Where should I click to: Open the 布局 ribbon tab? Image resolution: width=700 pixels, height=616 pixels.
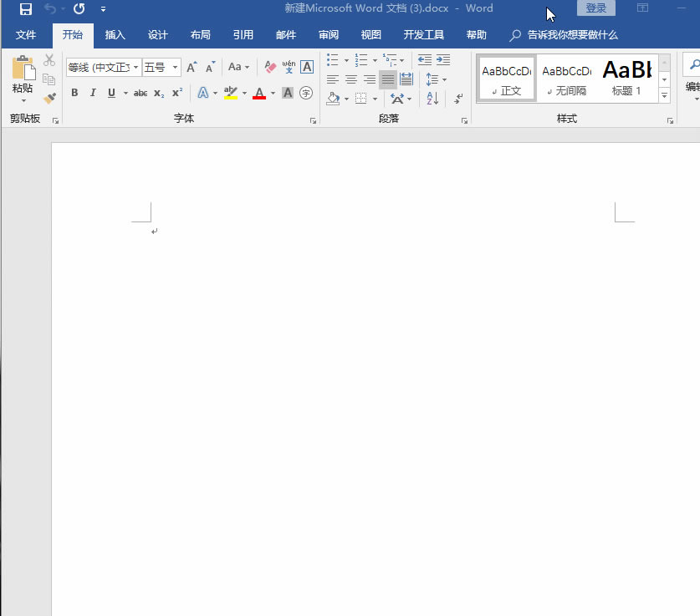(200, 35)
